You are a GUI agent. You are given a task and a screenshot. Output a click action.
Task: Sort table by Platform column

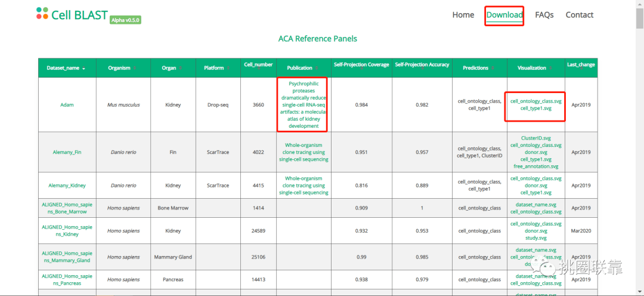(x=218, y=68)
